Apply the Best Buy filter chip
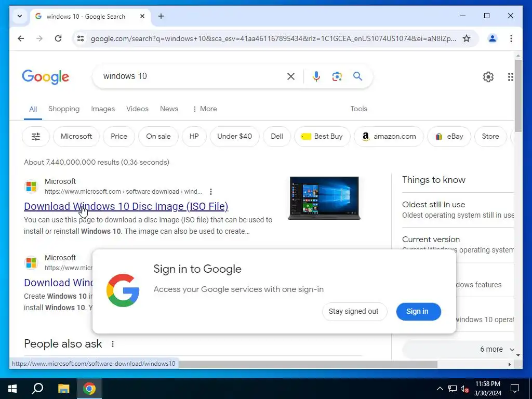 click(322, 137)
